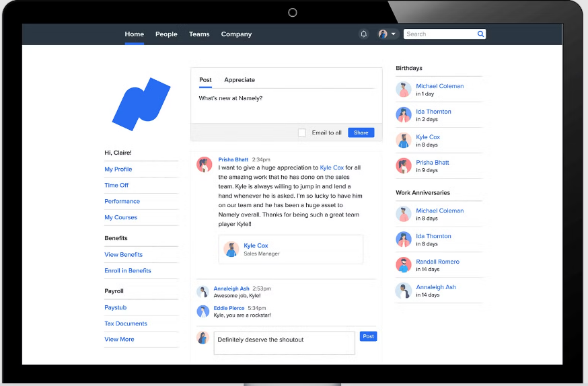The width and height of the screenshot is (588, 386).
Task: Click the View More link
Action: click(x=119, y=339)
